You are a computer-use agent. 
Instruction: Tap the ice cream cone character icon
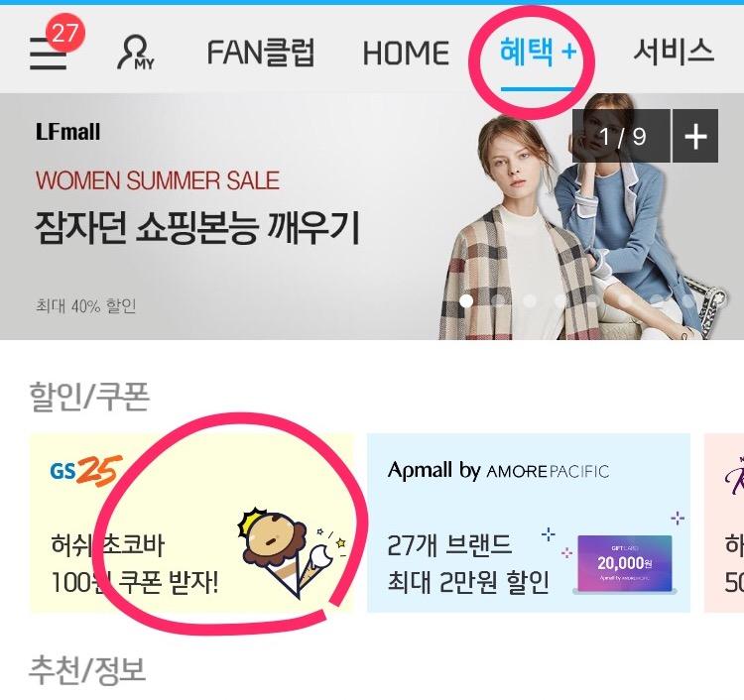tap(293, 552)
